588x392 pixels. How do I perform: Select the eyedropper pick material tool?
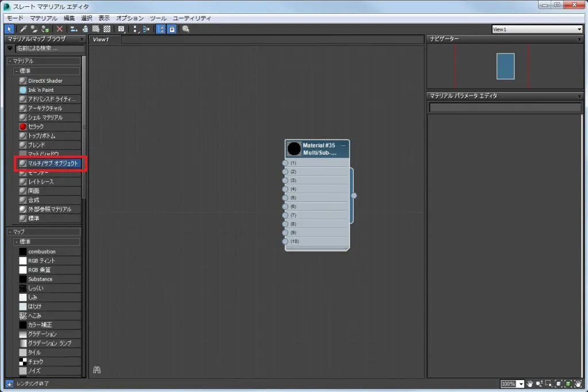(23, 29)
